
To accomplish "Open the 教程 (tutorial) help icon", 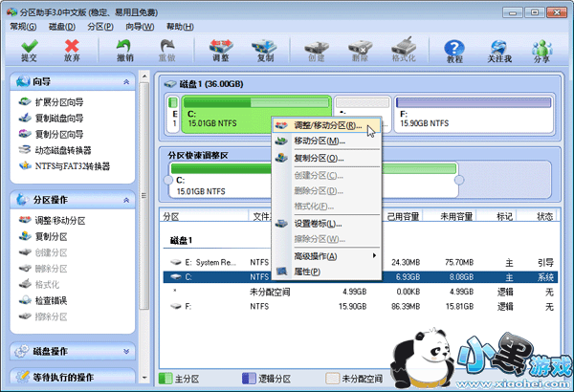I will point(454,52).
